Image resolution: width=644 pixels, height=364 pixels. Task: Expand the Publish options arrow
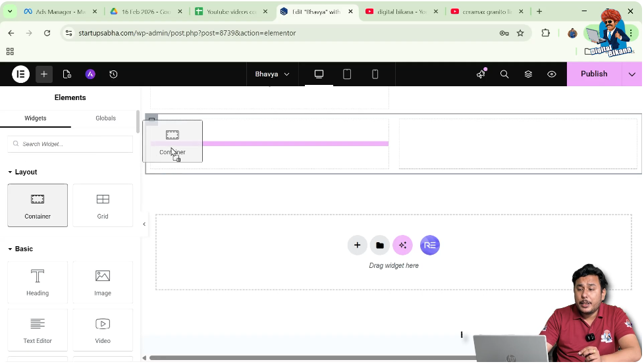632,74
